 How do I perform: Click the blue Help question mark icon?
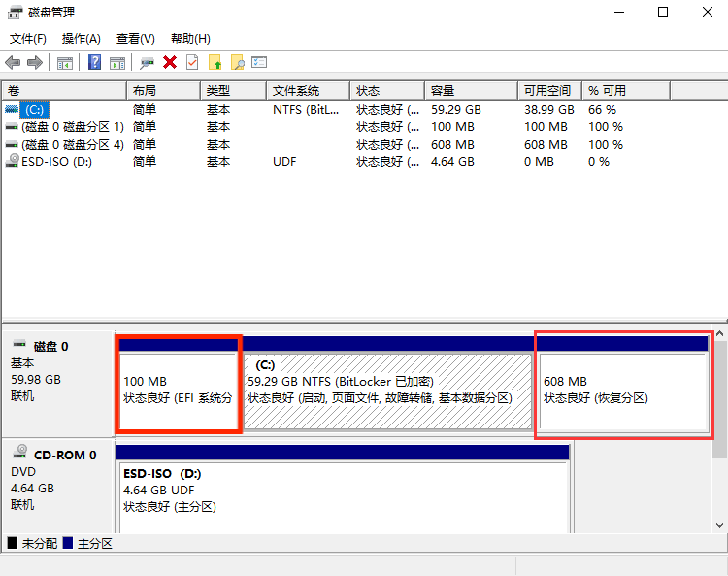coord(95,62)
